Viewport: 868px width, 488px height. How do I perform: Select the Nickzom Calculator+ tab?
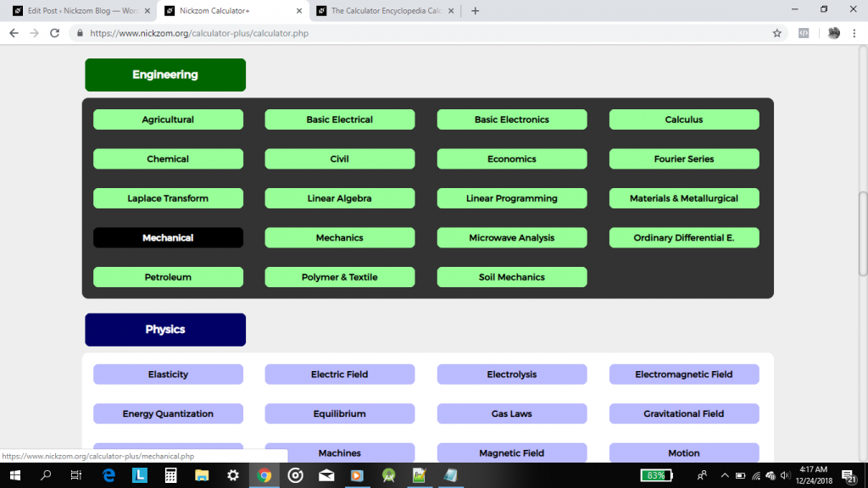pyautogui.click(x=234, y=10)
